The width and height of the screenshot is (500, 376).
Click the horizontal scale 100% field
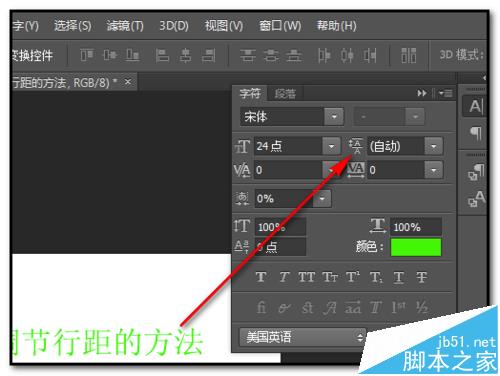click(x=416, y=227)
